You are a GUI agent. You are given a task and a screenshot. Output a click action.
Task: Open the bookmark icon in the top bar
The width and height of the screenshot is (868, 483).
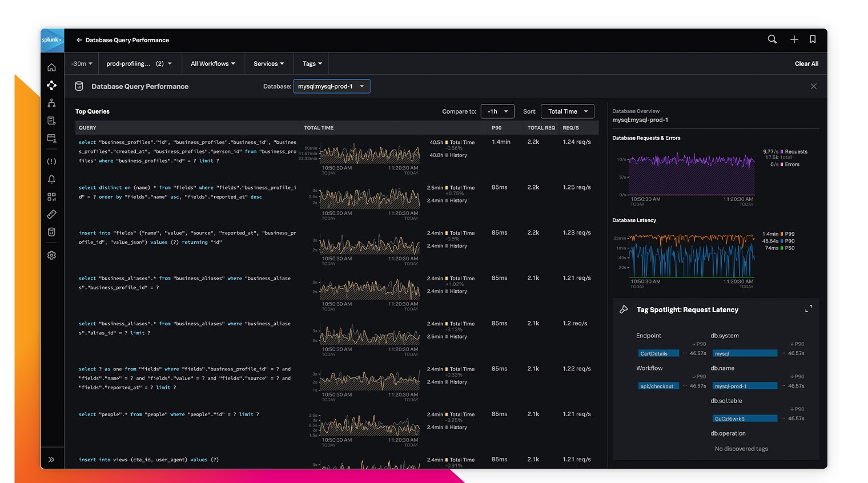coord(813,39)
